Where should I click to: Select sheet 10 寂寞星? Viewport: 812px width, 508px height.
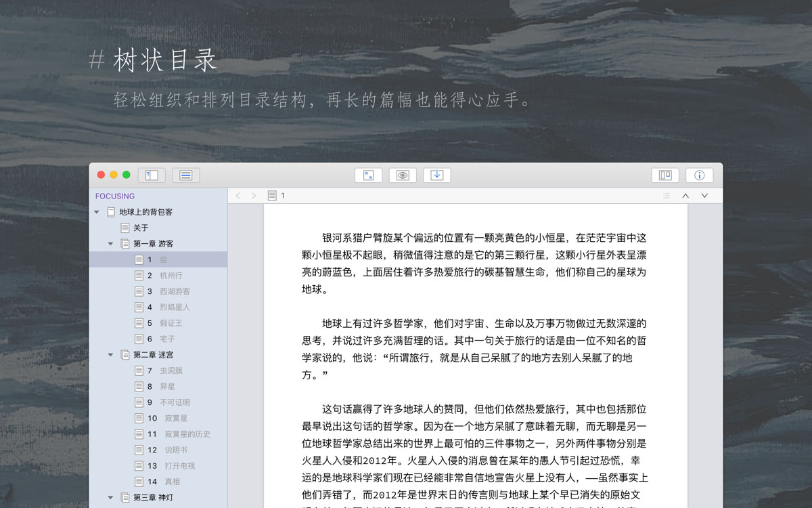[158, 419]
